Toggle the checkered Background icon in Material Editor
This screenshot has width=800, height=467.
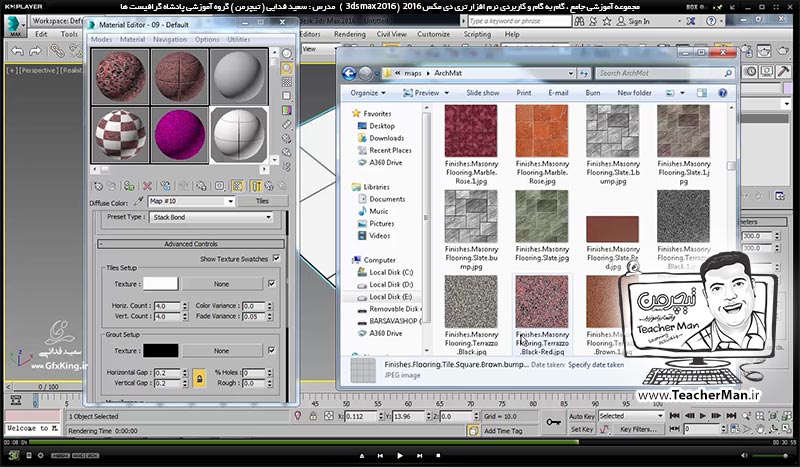coord(287,82)
